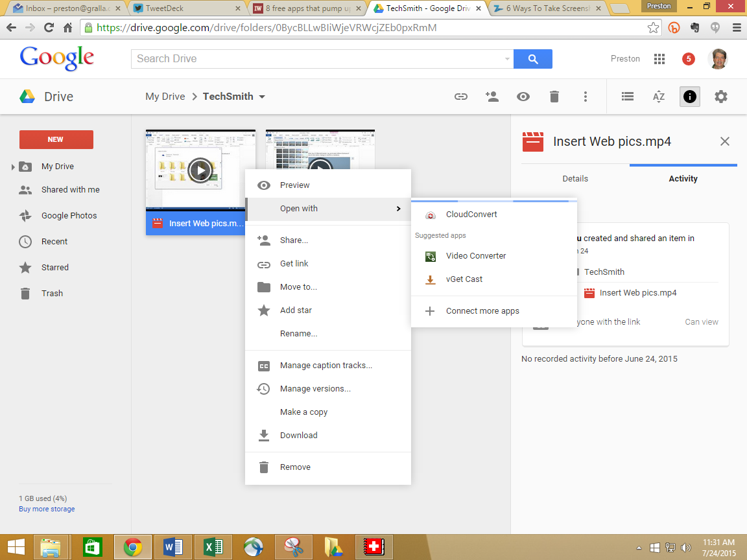Click the red NEW button
The image size is (747, 560).
[x=56, y=139]
